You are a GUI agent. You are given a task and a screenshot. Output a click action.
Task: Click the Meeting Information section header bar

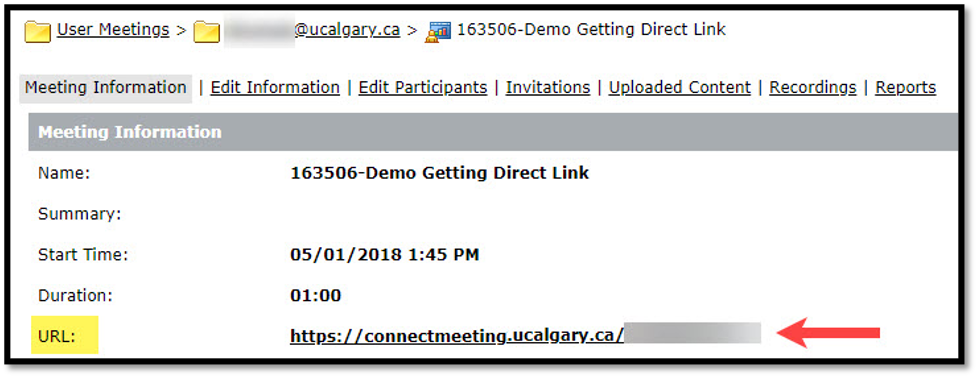(492, 132)
